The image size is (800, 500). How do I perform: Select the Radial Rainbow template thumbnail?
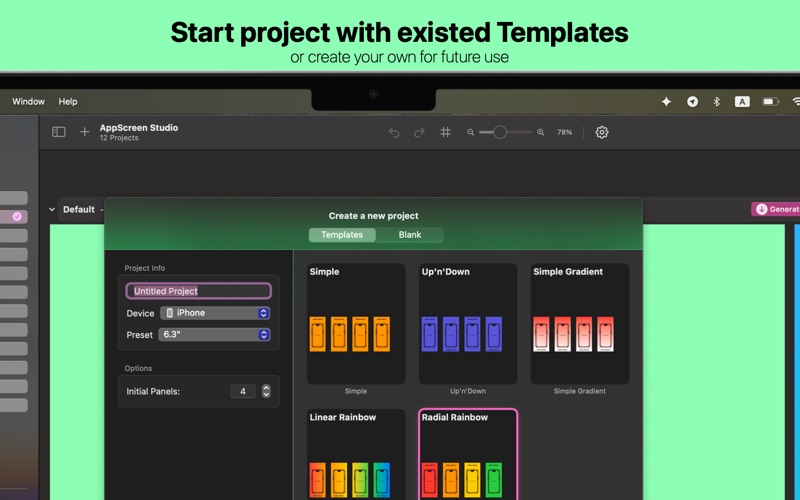(468, 455)
